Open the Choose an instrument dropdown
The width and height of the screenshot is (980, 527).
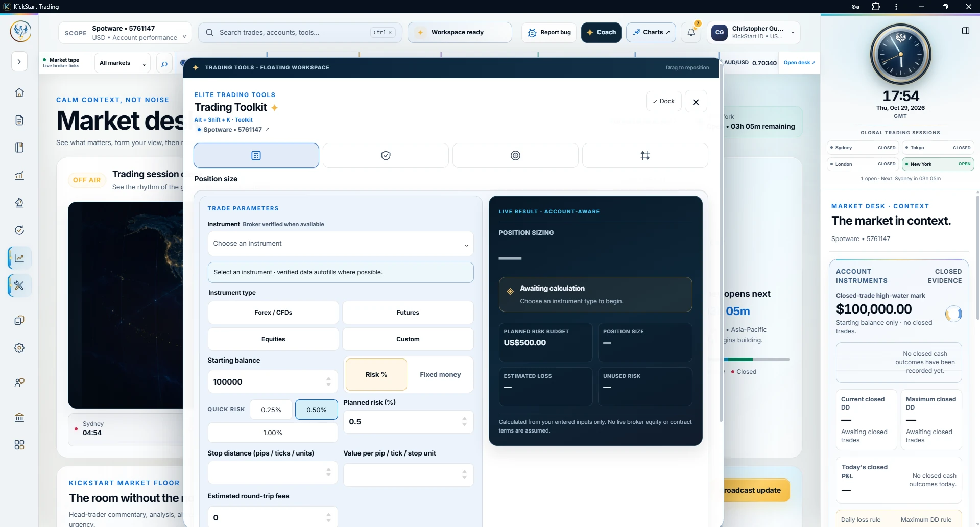[x=341, y=244]
